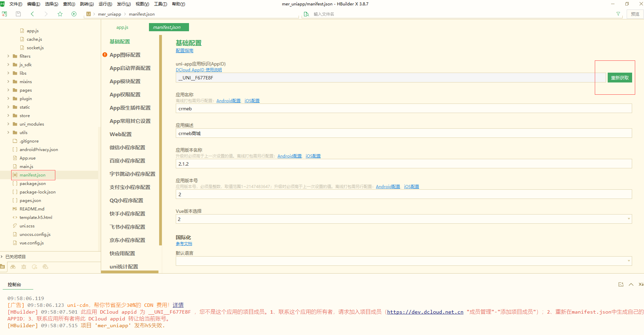644x335 pixels.
Task: Click the warning icon beside App图标配置
Action: pos(105,55)
